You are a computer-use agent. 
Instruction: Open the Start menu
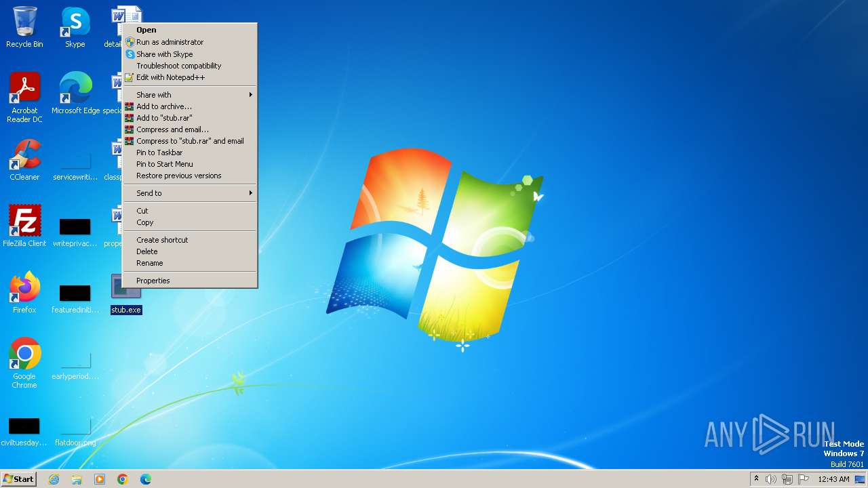(18, 479)
